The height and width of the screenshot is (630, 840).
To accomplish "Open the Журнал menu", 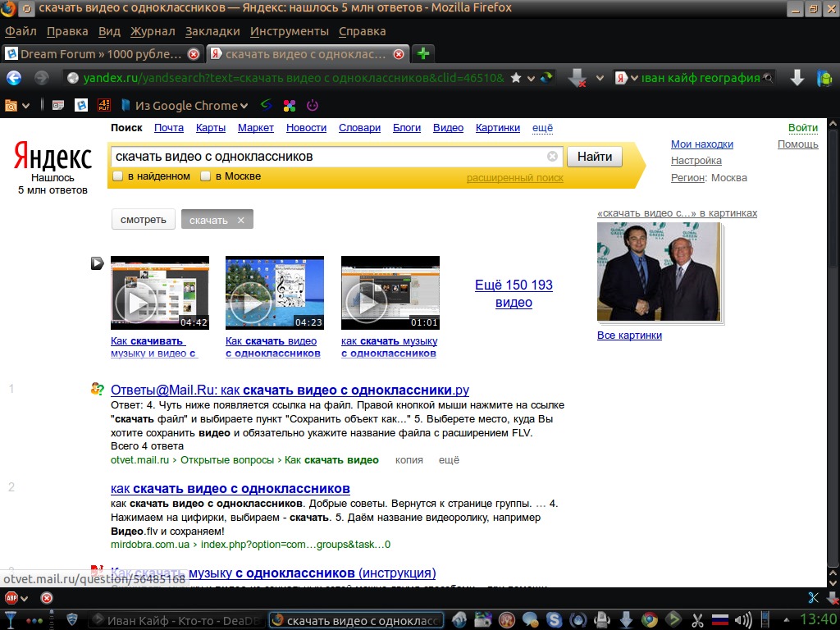I will pyautogui.click(x=153, y=31).
